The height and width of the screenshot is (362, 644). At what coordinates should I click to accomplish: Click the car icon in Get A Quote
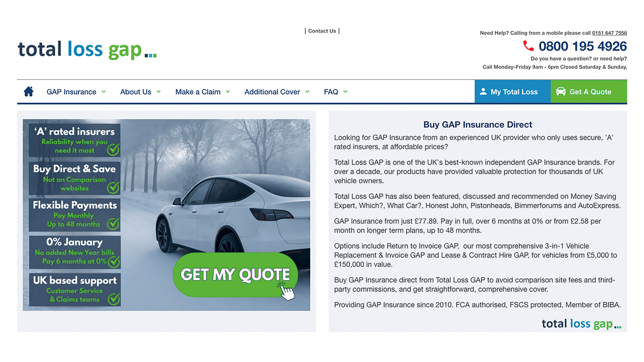click(x=560, y=92)
